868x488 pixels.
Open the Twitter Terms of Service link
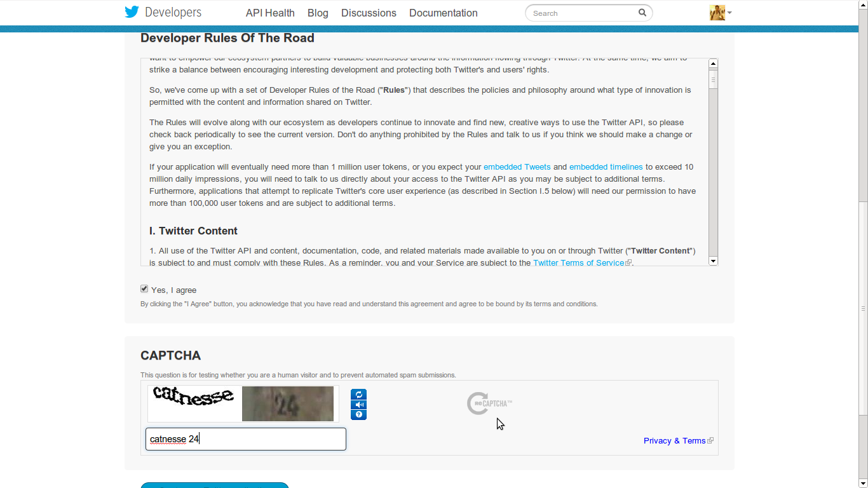pyautogui.click(x=578, y=262)
